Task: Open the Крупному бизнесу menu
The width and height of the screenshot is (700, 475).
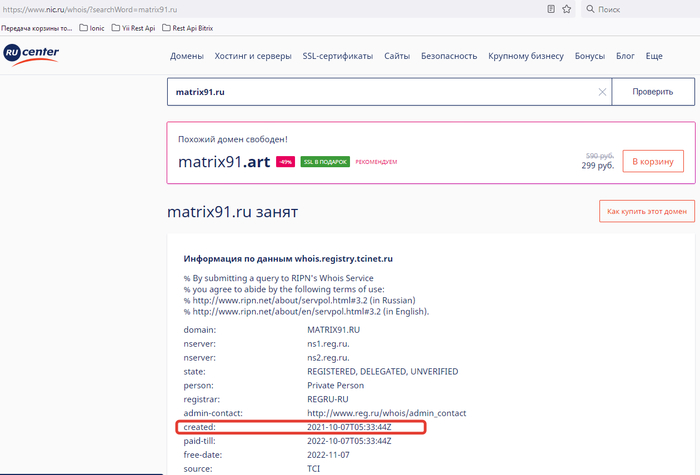Action: tap(525, 56)
